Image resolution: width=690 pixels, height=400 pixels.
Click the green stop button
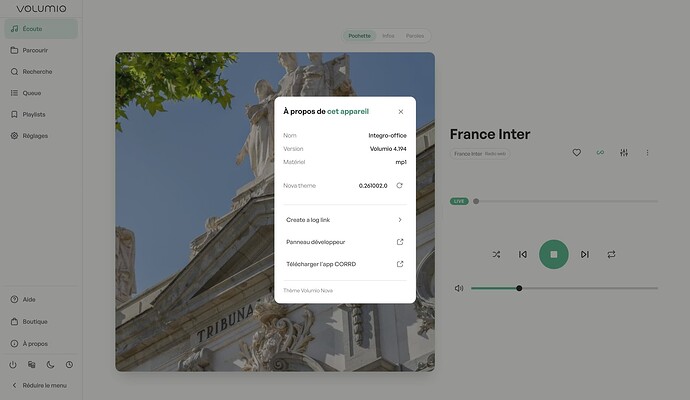[x=554, y=254]
